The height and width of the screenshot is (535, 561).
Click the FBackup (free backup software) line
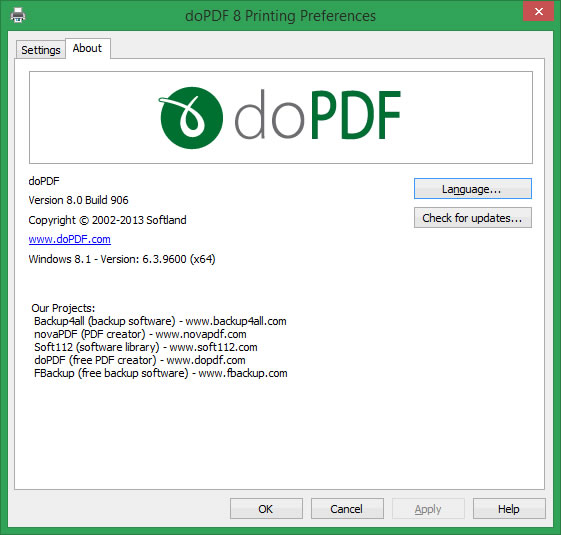click(161, 373)
